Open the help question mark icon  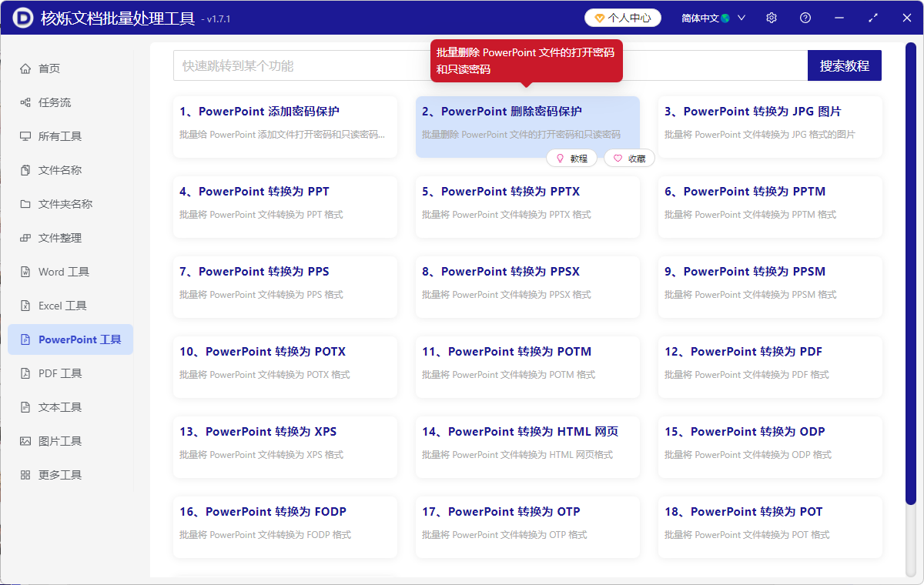pyautogui.click(x=805, y=18)
